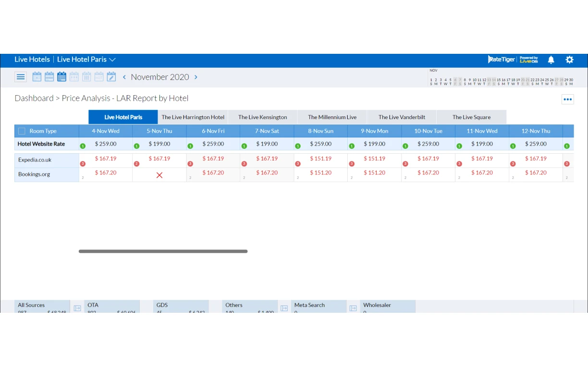Select OTA summary tile
The image size is (588, 369).
coord(112,307)
